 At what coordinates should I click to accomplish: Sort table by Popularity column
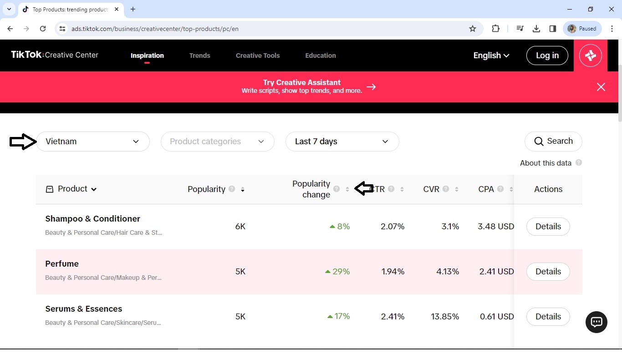(x=243, y=189)
